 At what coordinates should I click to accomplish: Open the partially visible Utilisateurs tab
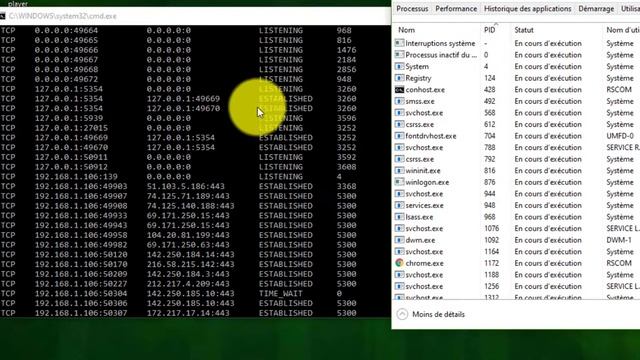631,9
